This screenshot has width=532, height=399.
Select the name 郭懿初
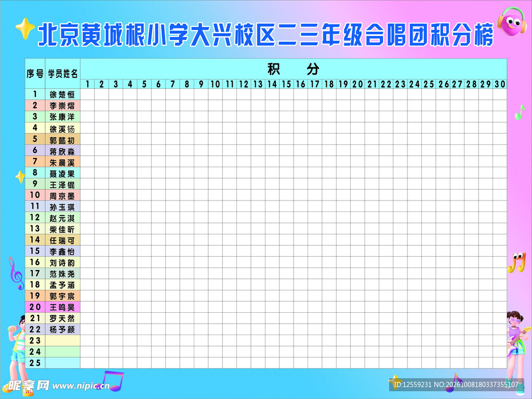(x=62, y=140)
